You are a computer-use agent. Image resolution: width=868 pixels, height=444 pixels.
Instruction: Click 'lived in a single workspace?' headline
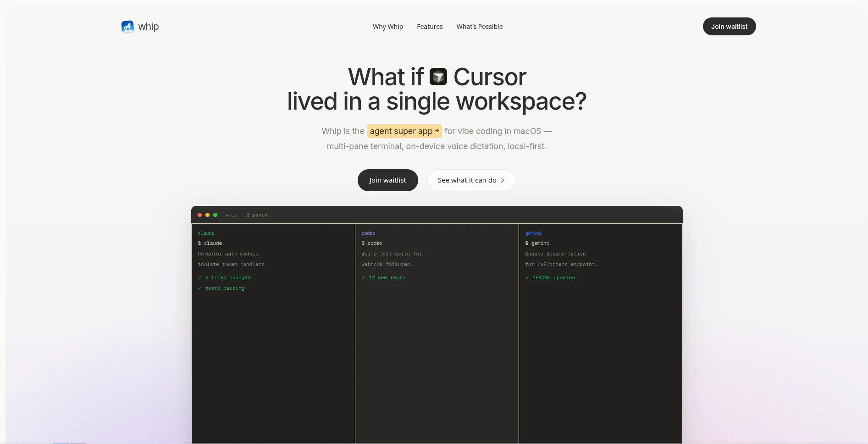pyautogui.click(x=437, y=101)
